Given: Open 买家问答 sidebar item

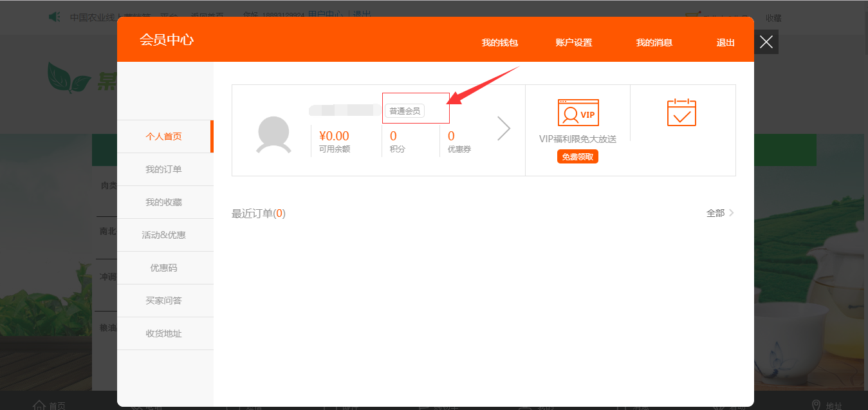Looking at the screenshot, I should 163,301.
